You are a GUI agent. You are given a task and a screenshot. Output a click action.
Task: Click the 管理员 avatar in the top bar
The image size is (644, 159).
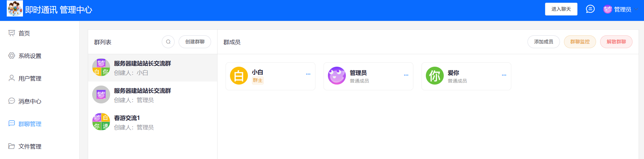click(x=608, y=9)
